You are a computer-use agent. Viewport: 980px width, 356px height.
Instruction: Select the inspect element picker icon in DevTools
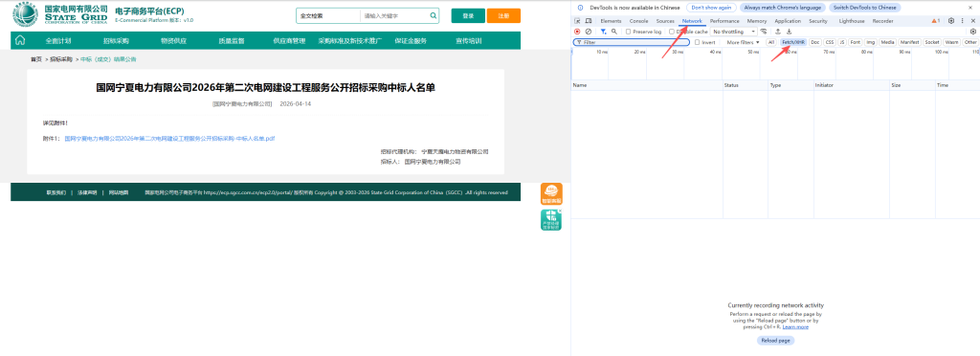577,21
